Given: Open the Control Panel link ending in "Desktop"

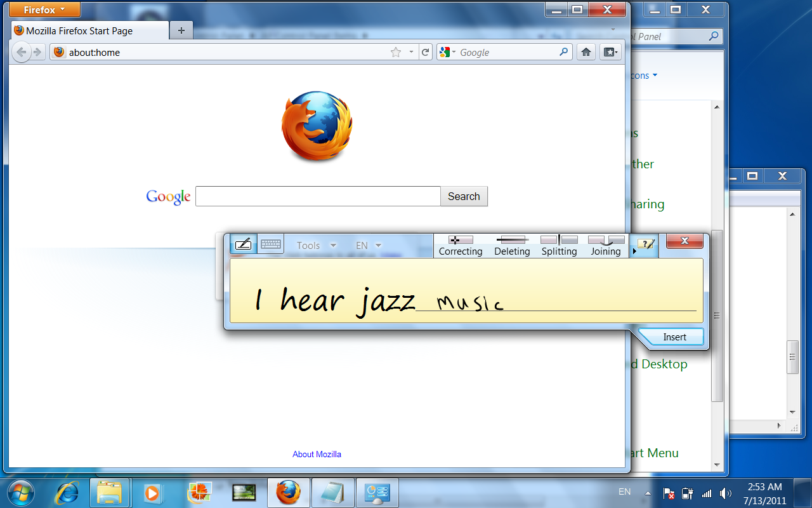Looking at the screenshot, I should pyautogui.click(x=659, y=364).
